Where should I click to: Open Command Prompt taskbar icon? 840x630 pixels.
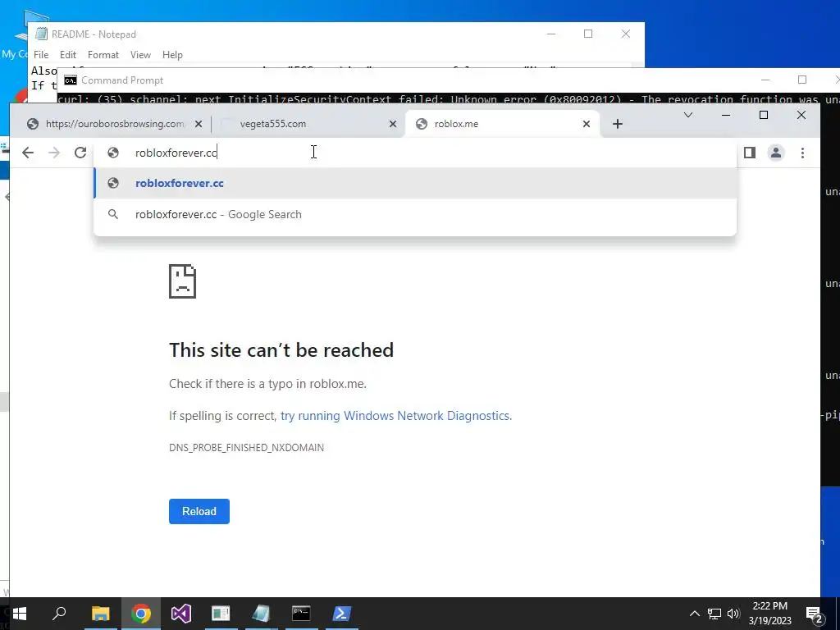(x=301, y=614)
